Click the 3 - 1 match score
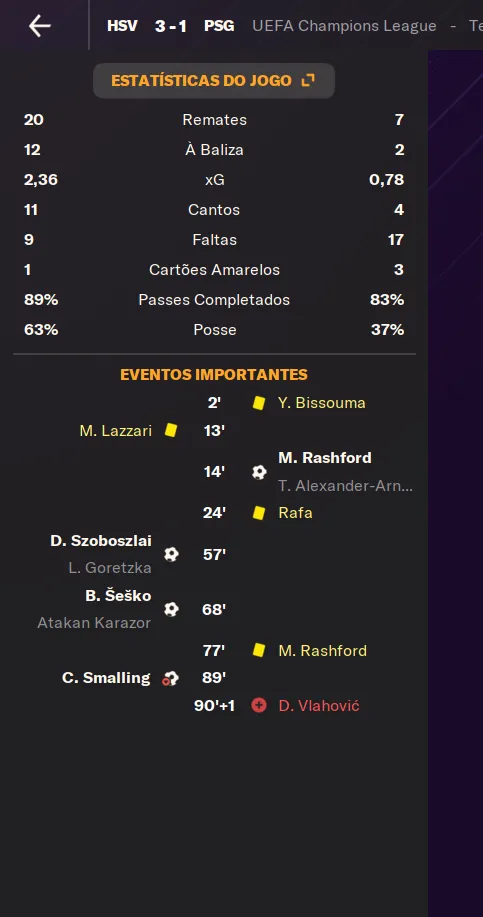Image resolution: width=483 pixels, height=917 pixels. [171, 26]
